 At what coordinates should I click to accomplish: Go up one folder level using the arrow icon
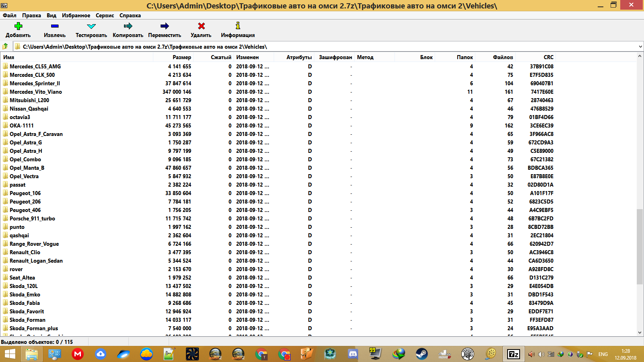pyautogui.click(x=5, y=46)
